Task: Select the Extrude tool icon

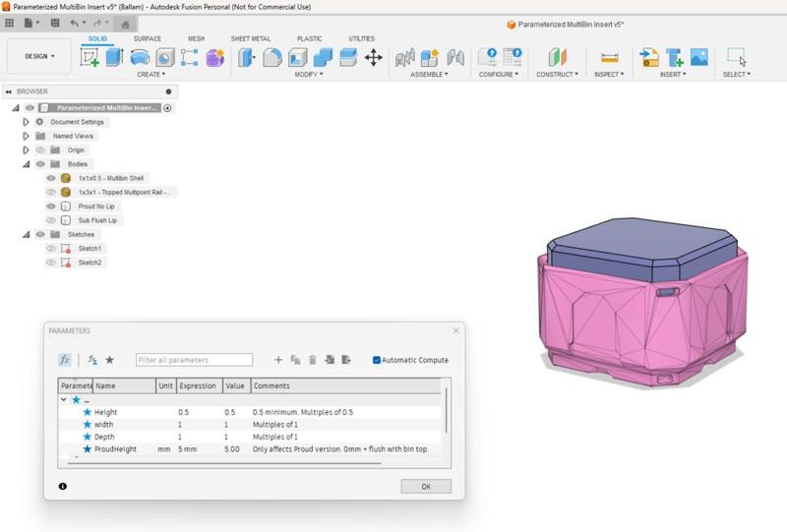Action: 114,57
